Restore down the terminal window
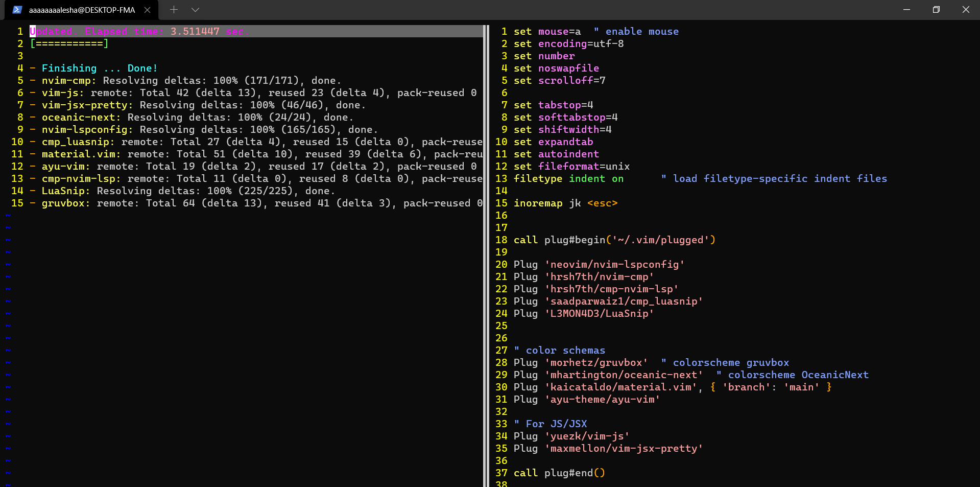This screenshot has width=980, height=487. point(936,10)
